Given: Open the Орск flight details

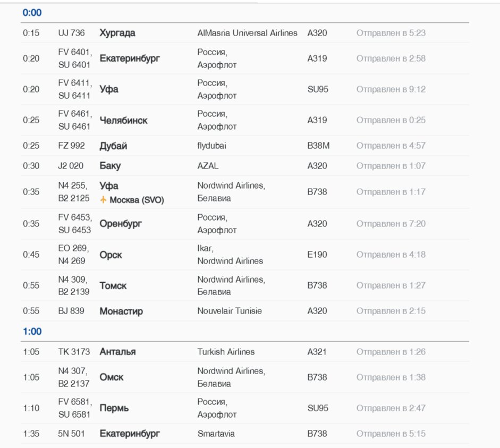Looking at the screenshot, I should pos(111,255).
